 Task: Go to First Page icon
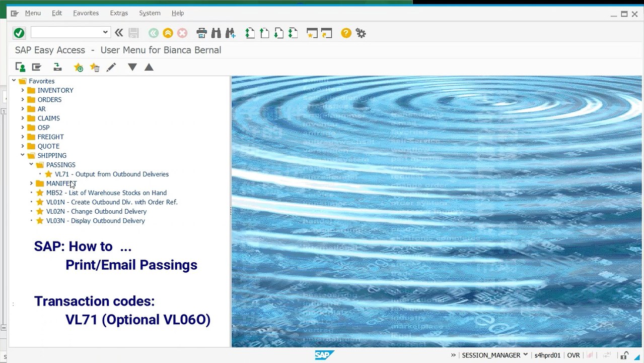(250, 33)
